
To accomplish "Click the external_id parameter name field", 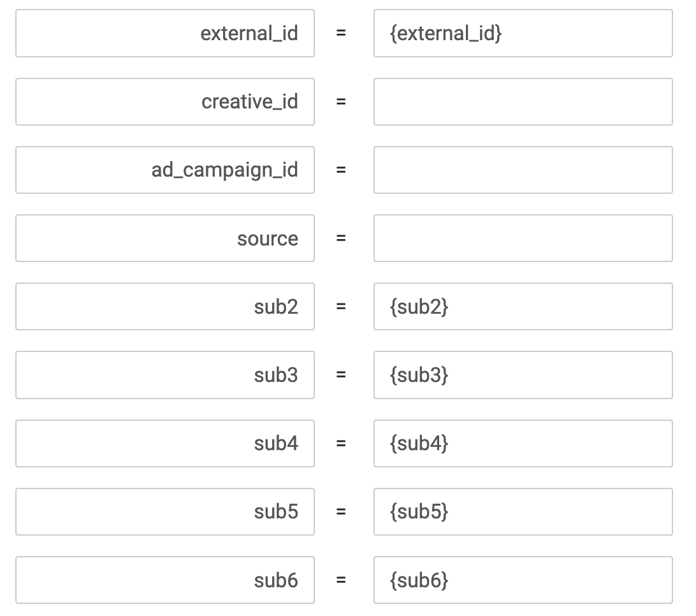I will [x=165, y=33].
